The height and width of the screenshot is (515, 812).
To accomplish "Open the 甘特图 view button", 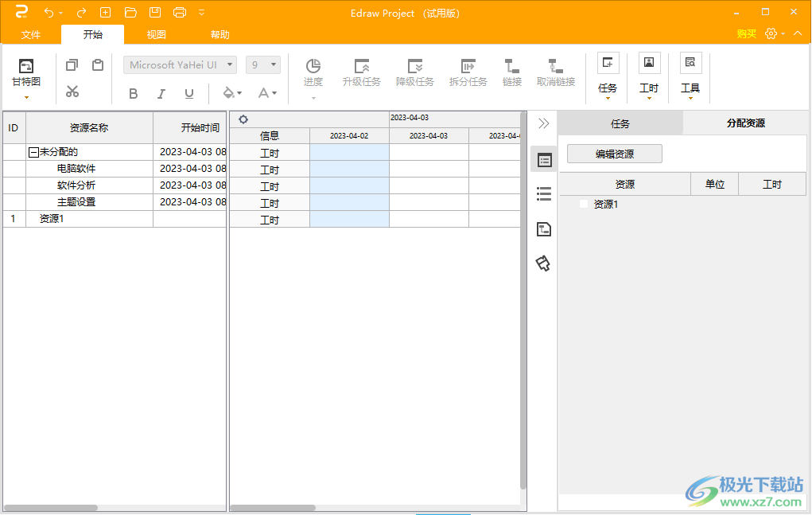I will 26,78.
